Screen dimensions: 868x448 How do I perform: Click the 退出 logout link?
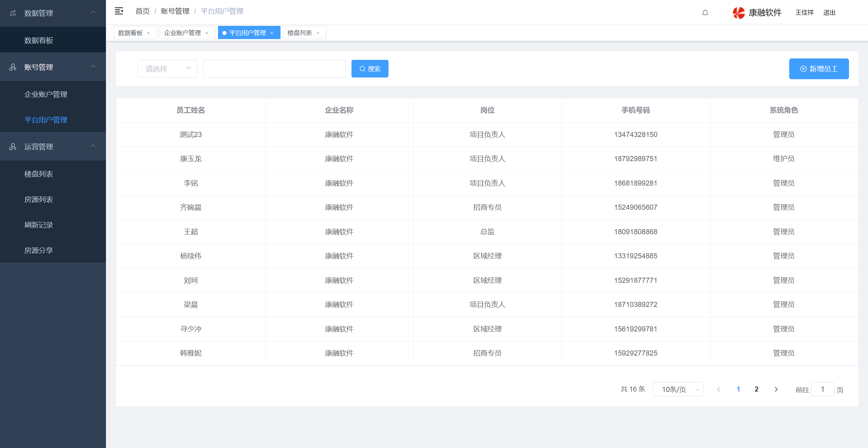coord(829,13)
